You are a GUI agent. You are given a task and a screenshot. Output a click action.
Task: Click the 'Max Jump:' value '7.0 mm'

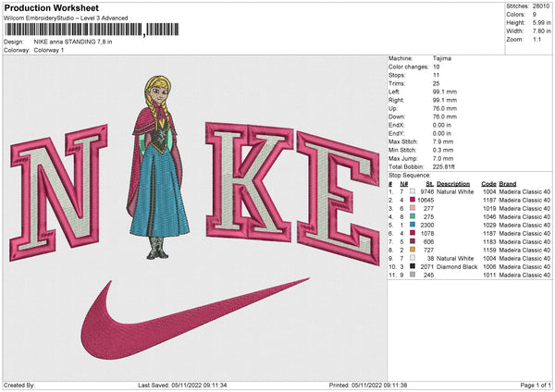[443, 158]
